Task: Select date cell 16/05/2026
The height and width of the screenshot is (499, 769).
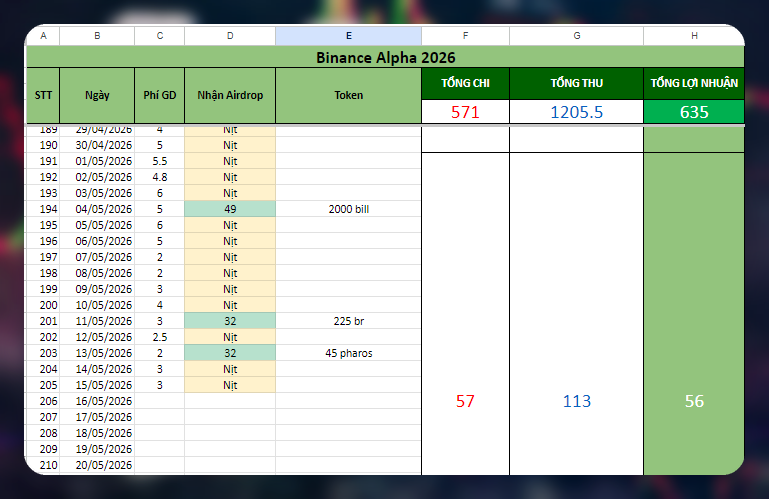Action: 97,401
